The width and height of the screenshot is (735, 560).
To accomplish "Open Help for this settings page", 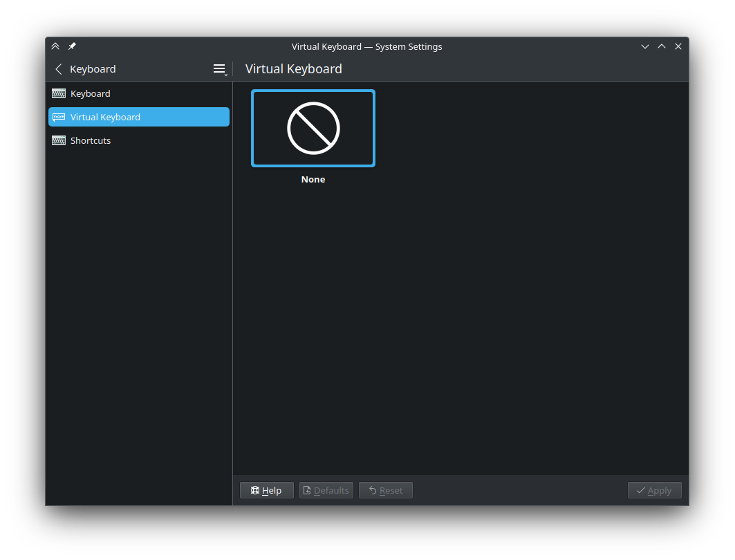I will (x=267, y=490).
